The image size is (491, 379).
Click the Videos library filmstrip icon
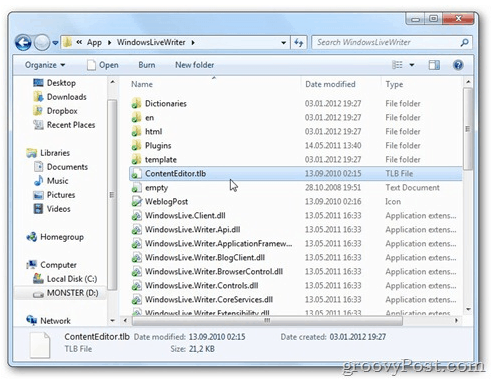pos(38,209)
